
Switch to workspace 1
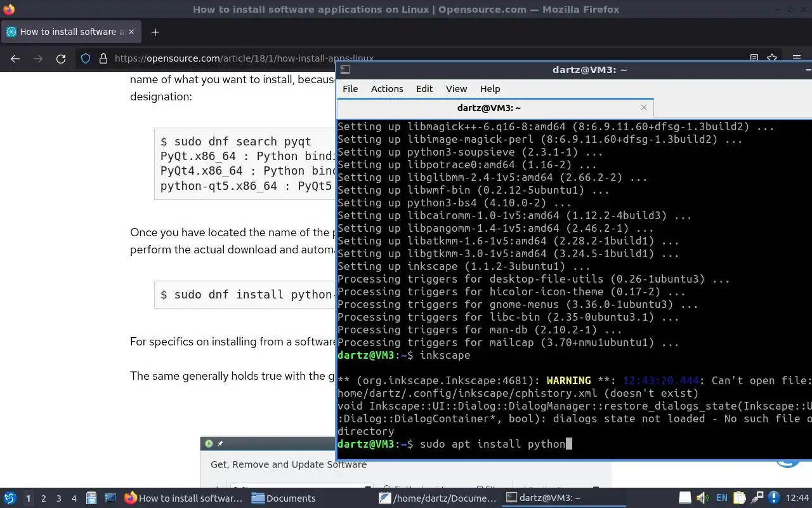click(28, 498)
